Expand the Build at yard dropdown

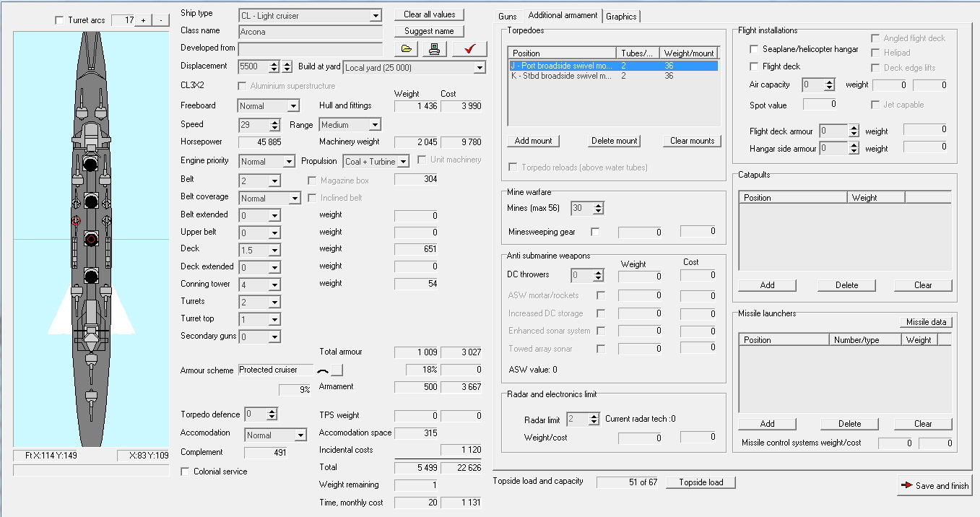point(480,68)
